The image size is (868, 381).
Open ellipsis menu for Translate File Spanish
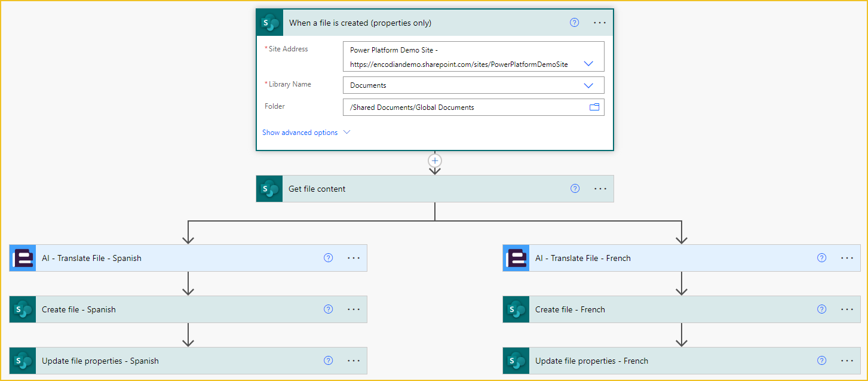click(x=354, y=258)
